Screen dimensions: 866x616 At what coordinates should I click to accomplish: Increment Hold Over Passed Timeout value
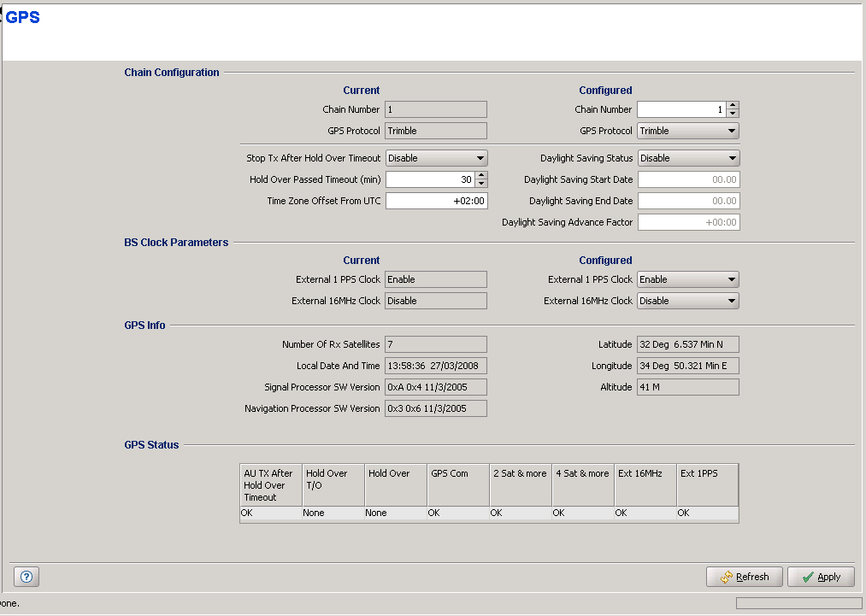[x=481, y=176]
